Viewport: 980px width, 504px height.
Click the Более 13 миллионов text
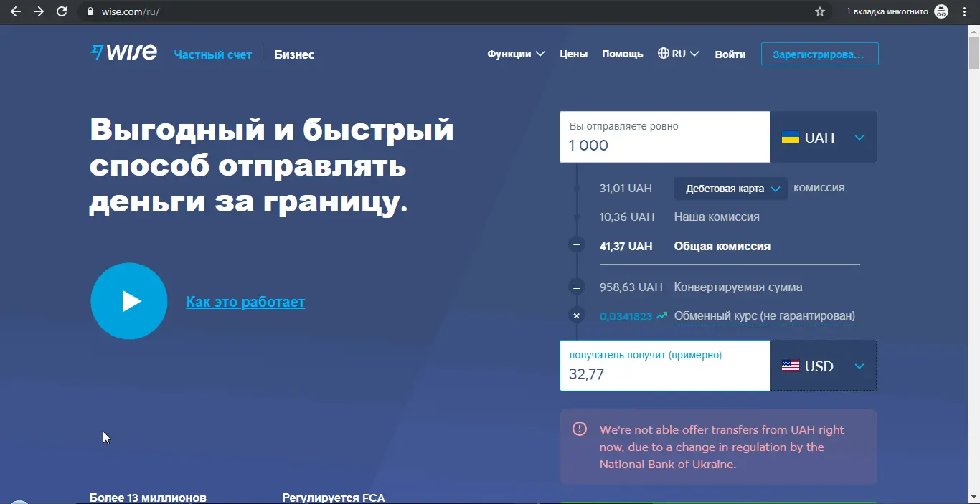(148, 498)
